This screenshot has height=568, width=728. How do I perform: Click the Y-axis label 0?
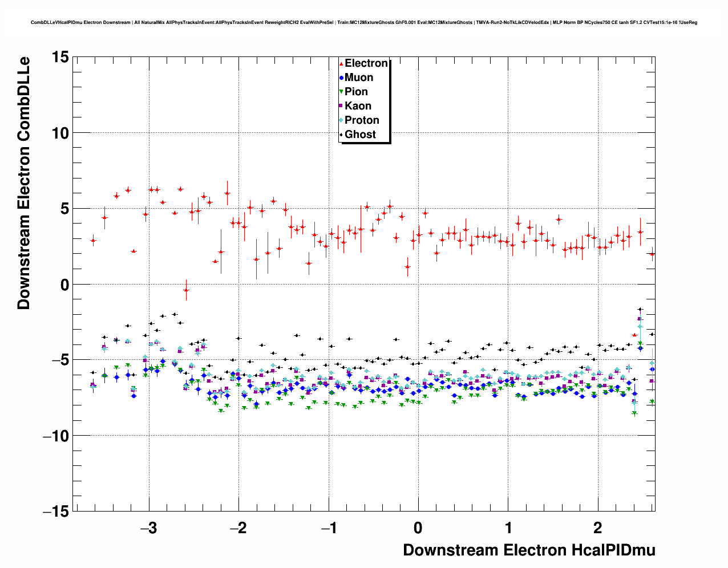click(64, 285)
